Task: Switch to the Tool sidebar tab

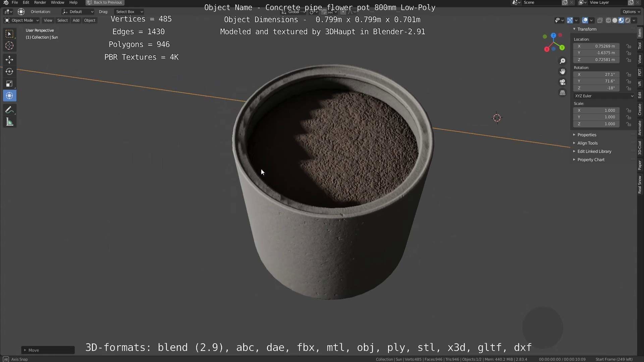Action: click(640, 46)
